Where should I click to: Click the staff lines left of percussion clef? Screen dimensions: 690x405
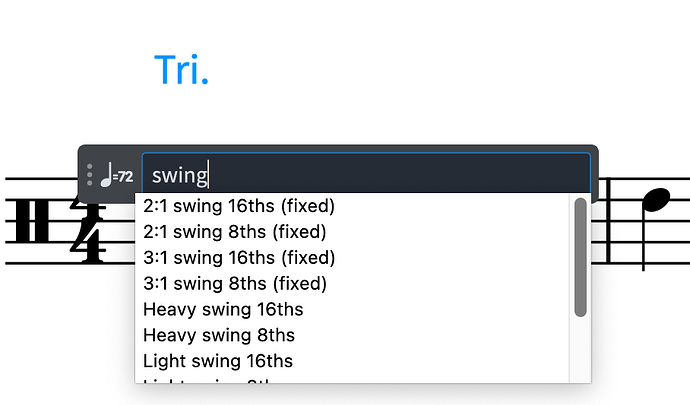pyautogui.click(x=8, y=221)
